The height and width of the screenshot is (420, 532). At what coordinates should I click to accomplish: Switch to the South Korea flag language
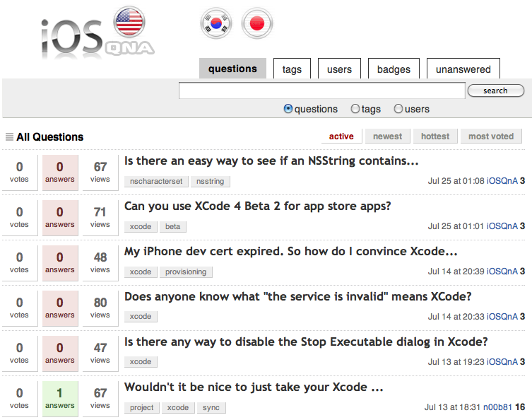217,24
